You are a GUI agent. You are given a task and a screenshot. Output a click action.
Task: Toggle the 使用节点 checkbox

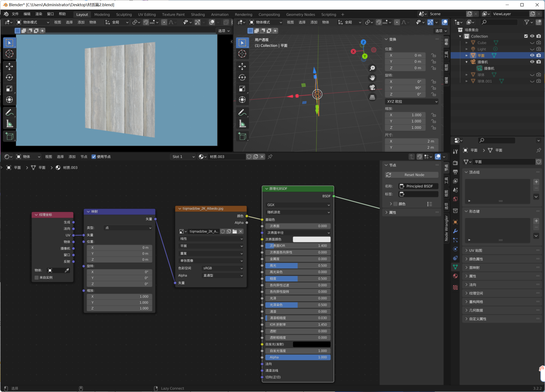[x=94, y=157]
